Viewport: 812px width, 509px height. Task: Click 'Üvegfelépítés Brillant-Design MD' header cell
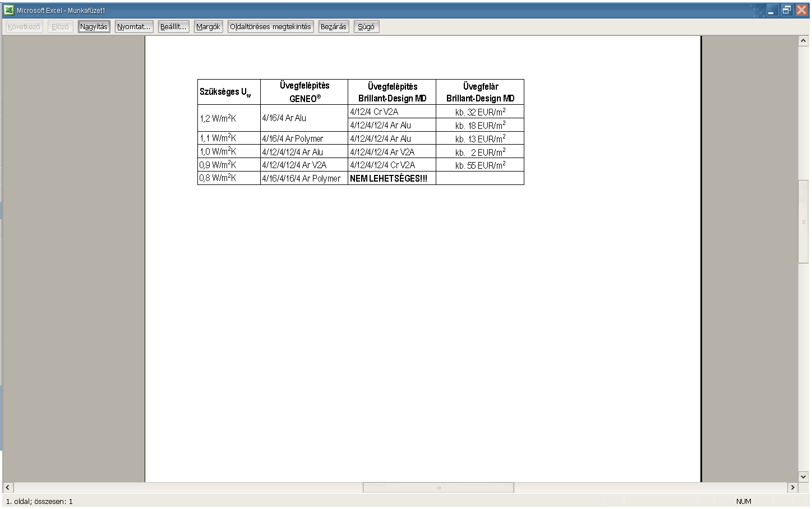(x=392, y=92)
